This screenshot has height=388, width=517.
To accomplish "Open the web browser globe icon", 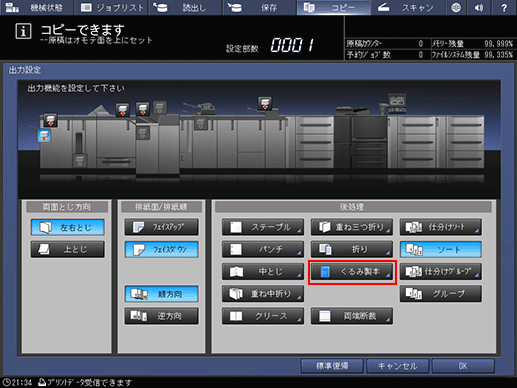I will coord(456,7).
